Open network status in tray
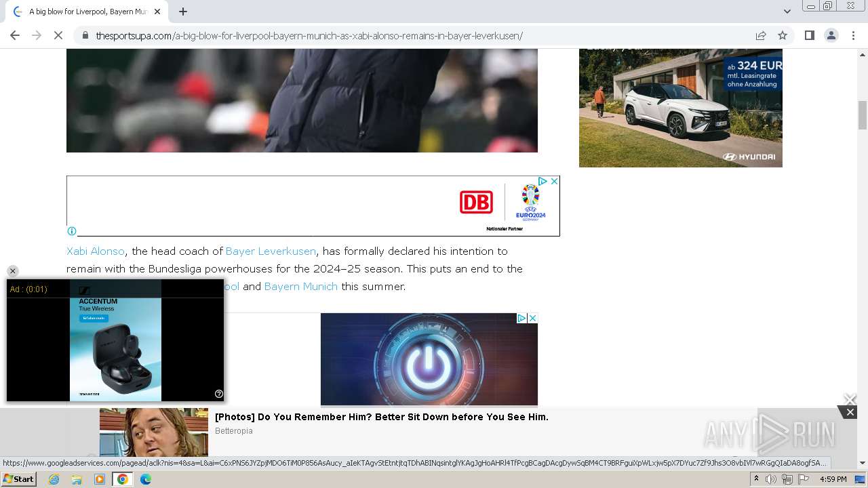This screenshot has width=868, height=488. click(787, 479)
